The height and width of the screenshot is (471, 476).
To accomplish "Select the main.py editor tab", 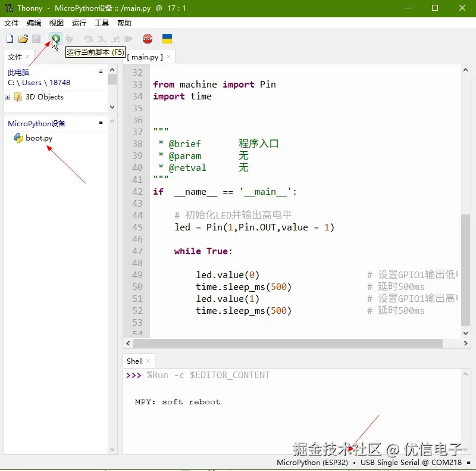I will pos(145,57).
